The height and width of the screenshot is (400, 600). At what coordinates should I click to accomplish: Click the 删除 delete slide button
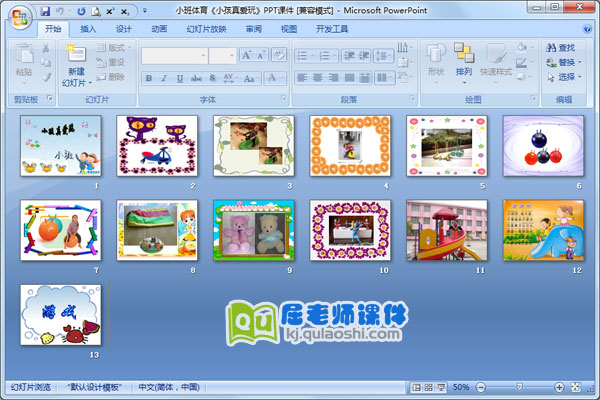[x=111, y=77]
